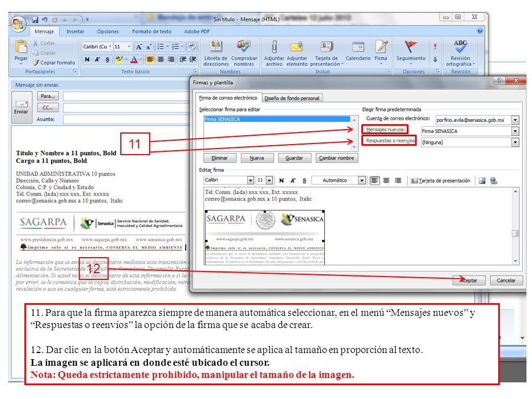Click the Calendario icon
Viewport: 532px width, 399px height.
point(358,51)
